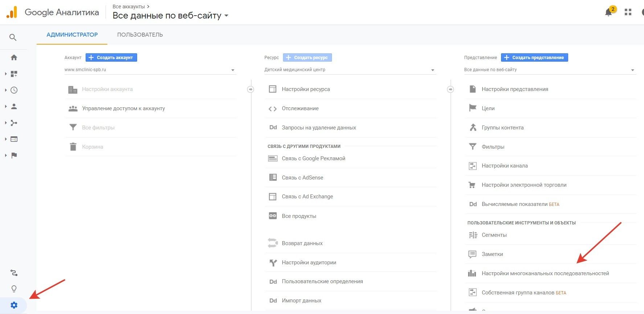This screenshot has height=314, width=644.
Task: Open Группы контента
Action: coord(503,128)
